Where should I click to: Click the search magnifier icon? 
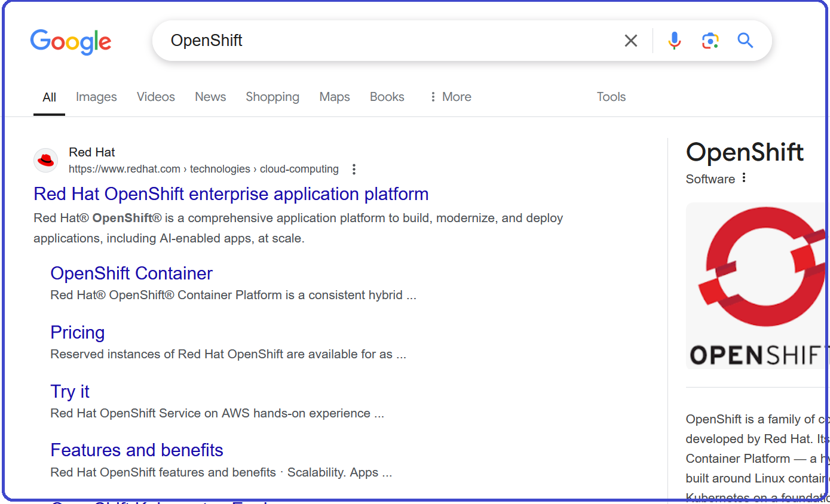[745, 41]
